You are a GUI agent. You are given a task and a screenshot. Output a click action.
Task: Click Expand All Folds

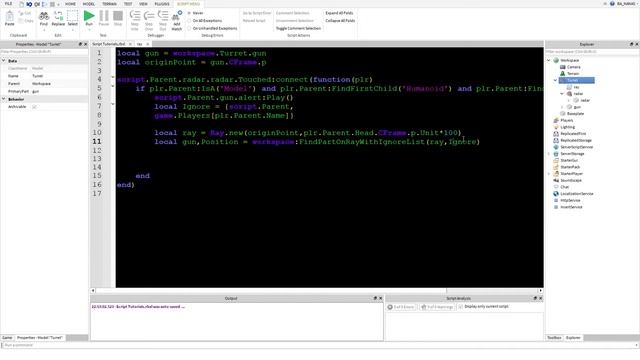point(339,13)
